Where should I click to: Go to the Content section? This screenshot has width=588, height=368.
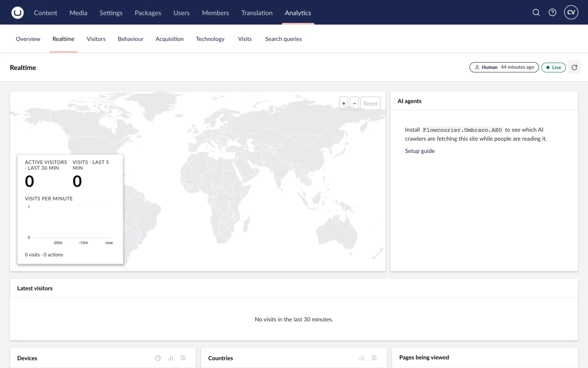click(46, 13)
